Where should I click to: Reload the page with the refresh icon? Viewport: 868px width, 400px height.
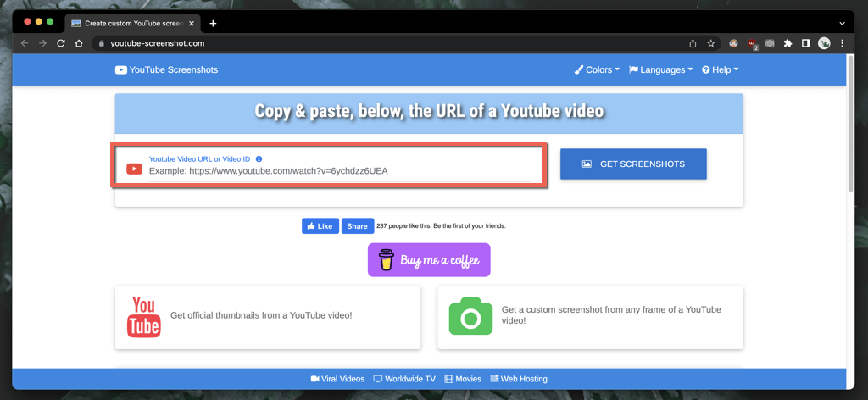click(61, 43)
